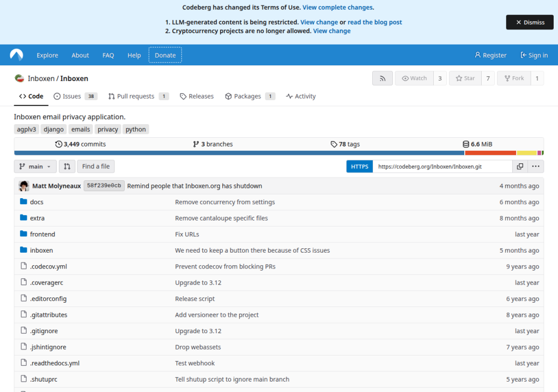Click the red segment of language bar

click(x=490, y=153)
